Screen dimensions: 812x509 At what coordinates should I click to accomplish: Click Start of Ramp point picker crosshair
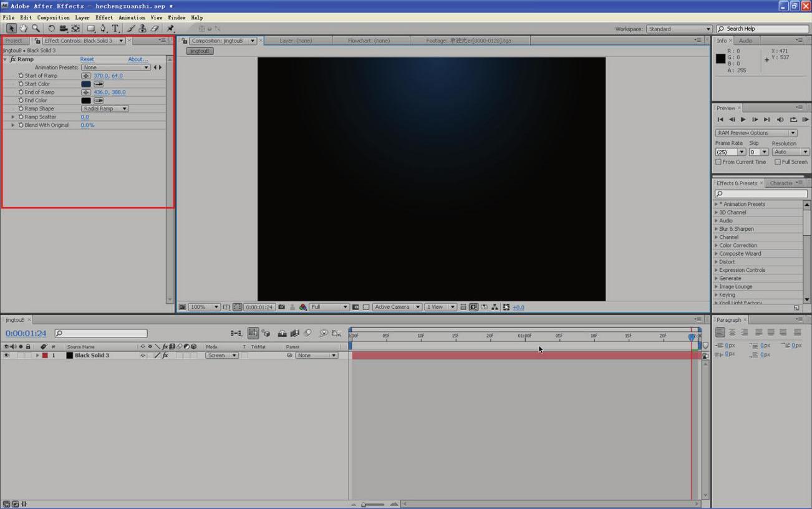(86, 75)
